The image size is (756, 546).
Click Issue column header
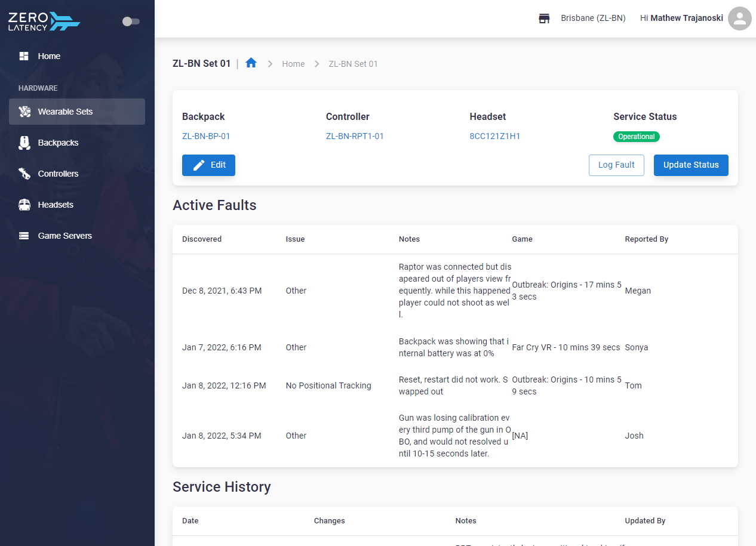tap(295, 239)
